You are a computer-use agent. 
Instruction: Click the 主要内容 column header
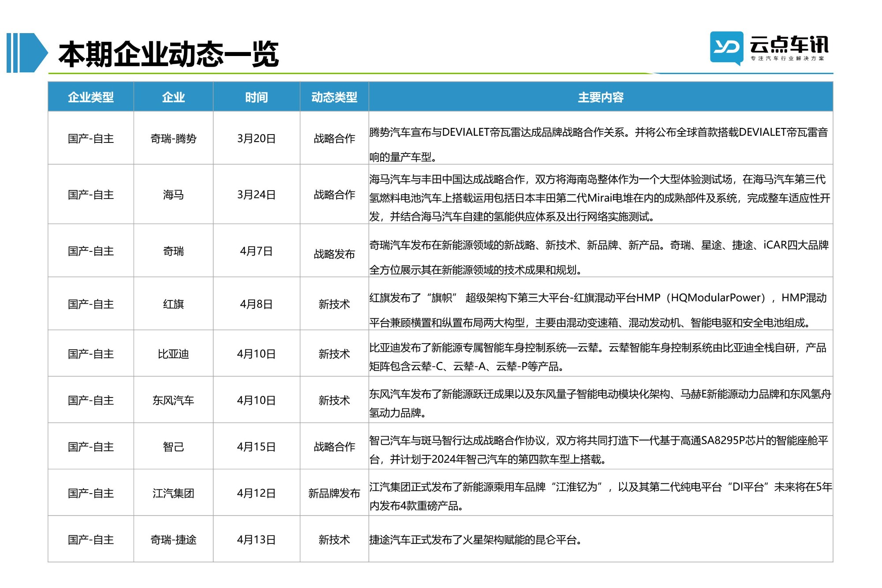click(x=601, y=97)
